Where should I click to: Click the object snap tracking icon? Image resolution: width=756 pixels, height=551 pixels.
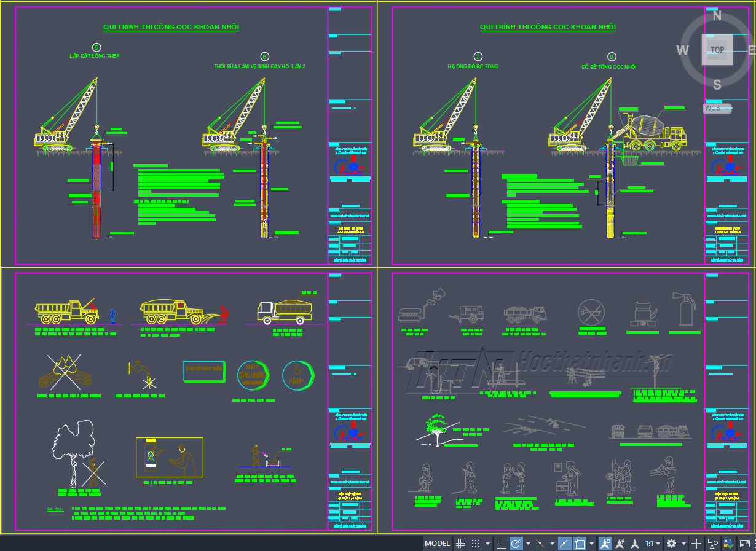click(x=564, y=544)
